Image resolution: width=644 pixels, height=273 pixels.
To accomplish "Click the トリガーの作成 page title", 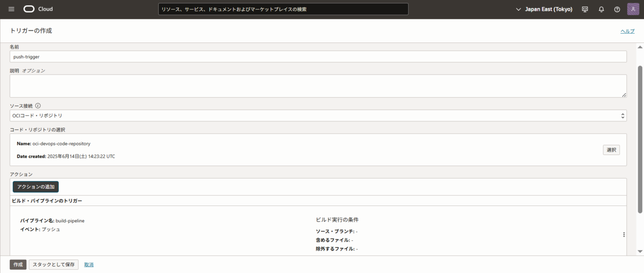I will point(31,31).
